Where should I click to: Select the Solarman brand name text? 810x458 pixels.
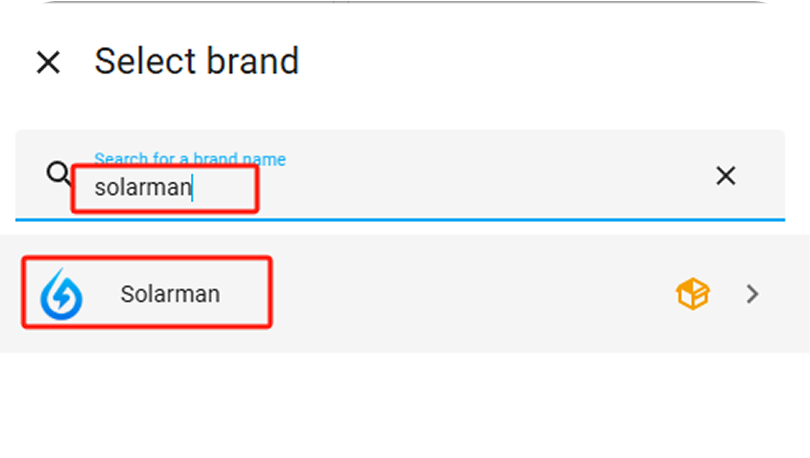pyautogui.click(x=170, y=294)
